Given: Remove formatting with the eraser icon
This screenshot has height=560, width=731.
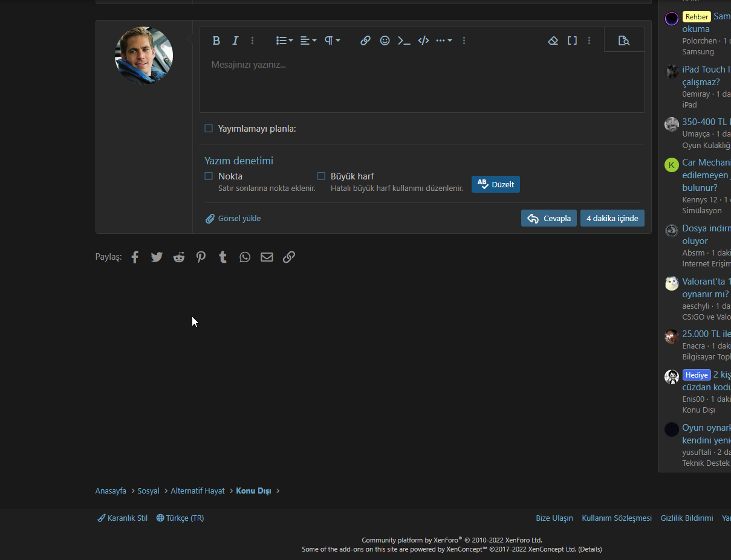Looking at the screenshot, I should coord(553,40).
